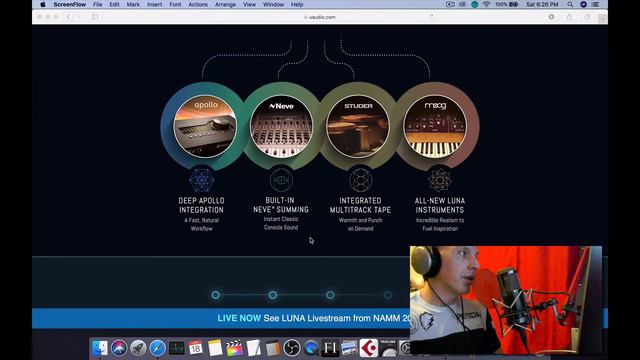Open Notes app in the Dock

tap(215, 348)
